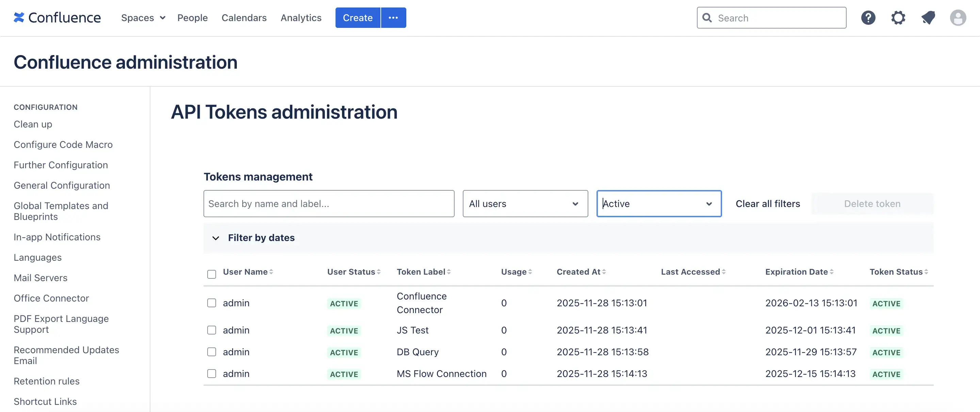This screenshot has height=412, width=980.
Task: Sort by User Name column
Action: point(248,272)
